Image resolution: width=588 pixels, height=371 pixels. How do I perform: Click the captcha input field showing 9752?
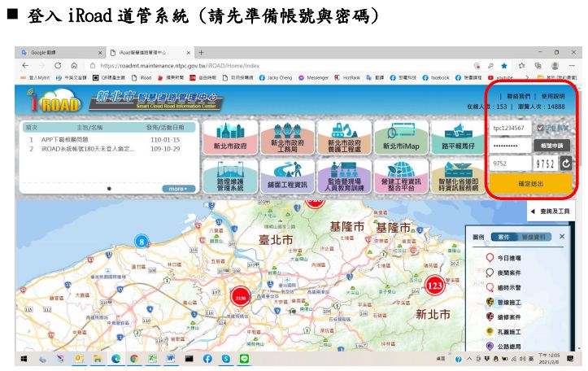pos(510,164)
